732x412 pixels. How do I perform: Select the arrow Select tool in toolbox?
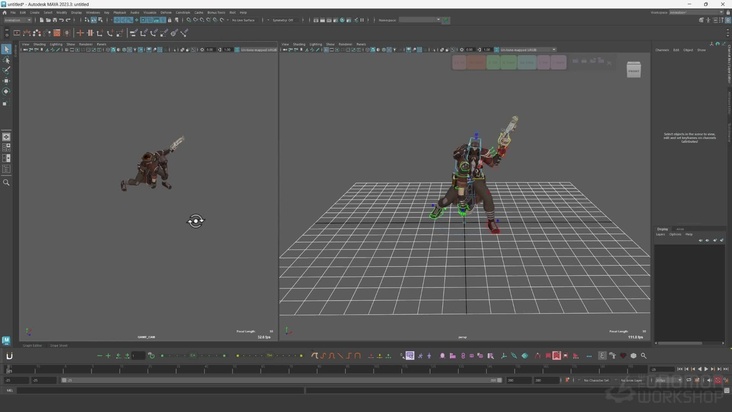click(x=6, y=49)
